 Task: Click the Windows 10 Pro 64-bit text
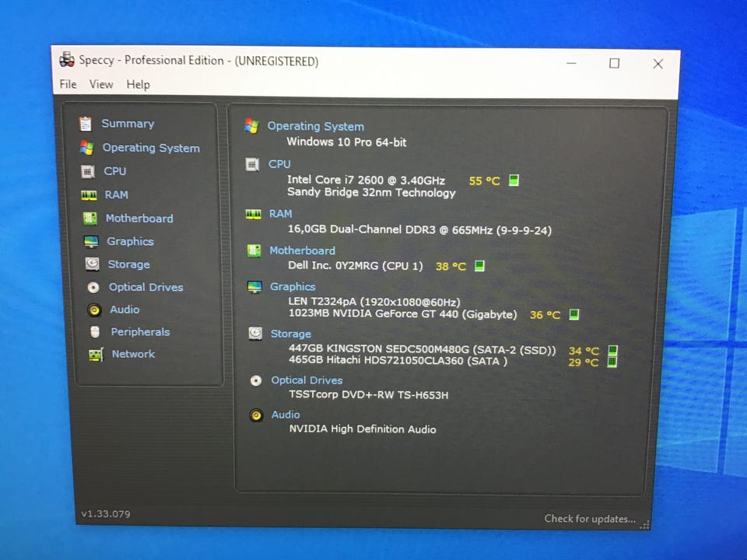[x=346, y=142]
